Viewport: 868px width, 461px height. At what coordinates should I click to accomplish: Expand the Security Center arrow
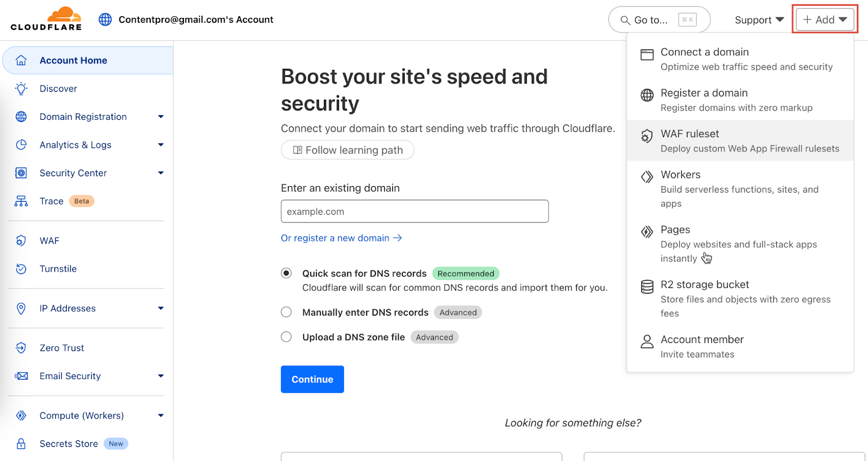coord(161,173)
